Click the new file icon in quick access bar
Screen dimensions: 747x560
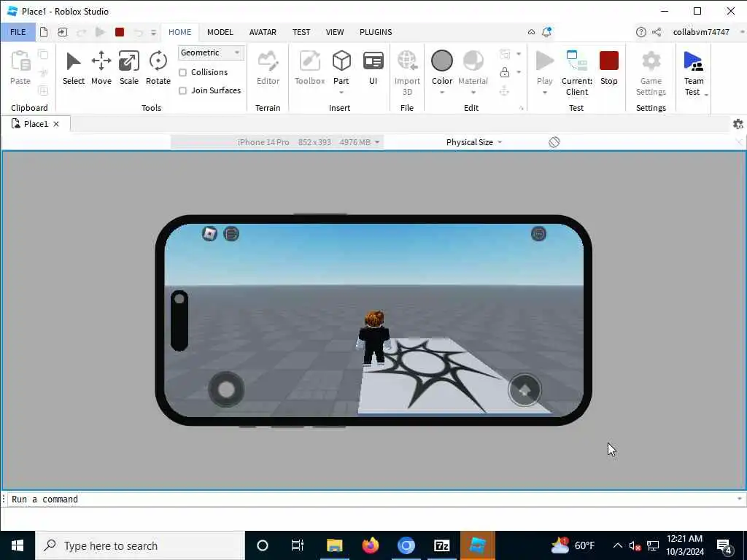44,32
